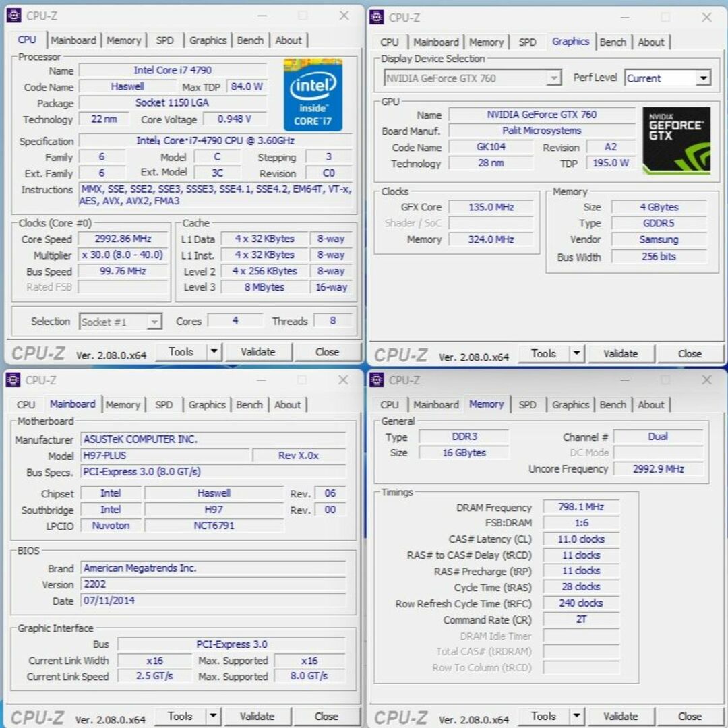The width and height of the screenshot is (728, 728).
Task: Open About tab in CPU window
Action: click(289, 40)
